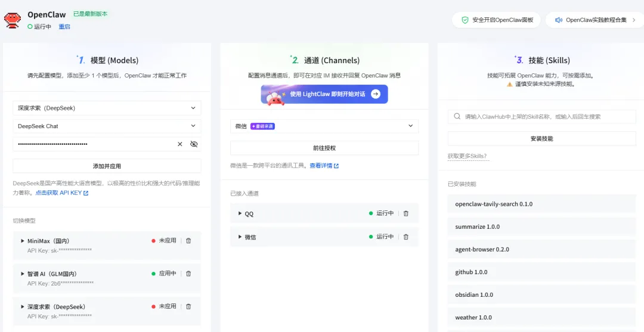The width and height of the screenshot is (644, 332).
Task: Select skill weather 1.0.0
Action: coord(541,317)
